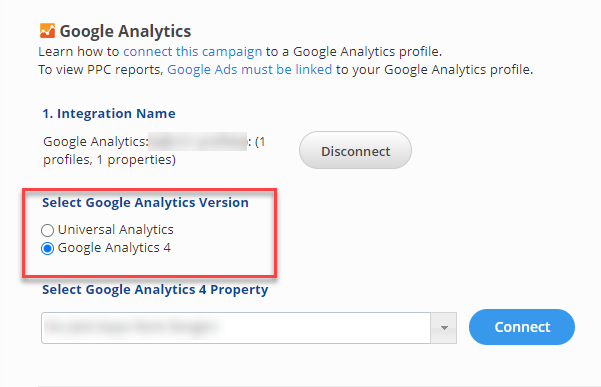601x387 pixels.
Task: Click the Google Analytics 4 label text
Action: point(114,248)
